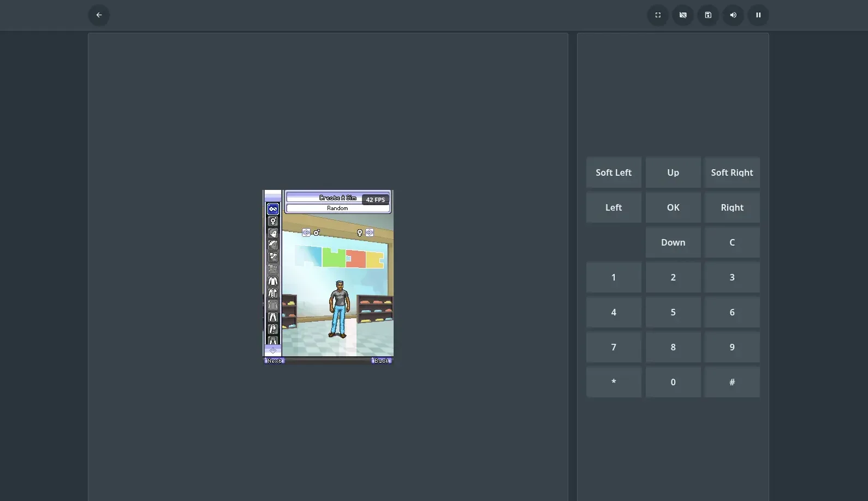Go back using the top-left arrow
This screenshot has width=868, height=501.
pos(99,15)
